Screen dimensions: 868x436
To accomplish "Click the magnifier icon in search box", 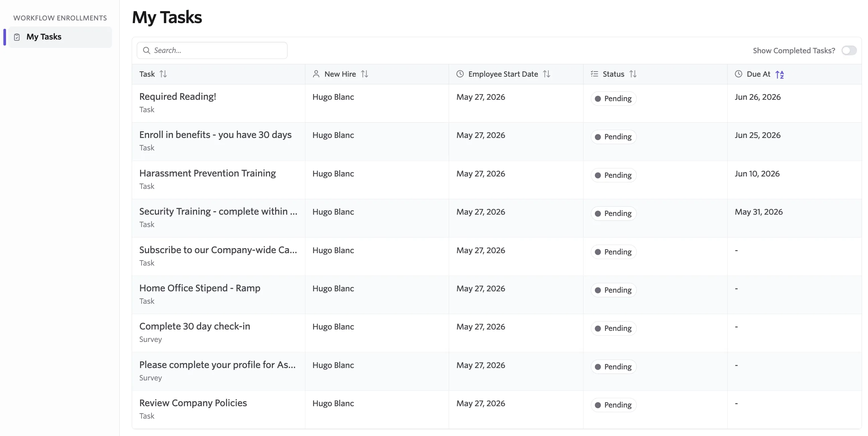I will point(146,51).
